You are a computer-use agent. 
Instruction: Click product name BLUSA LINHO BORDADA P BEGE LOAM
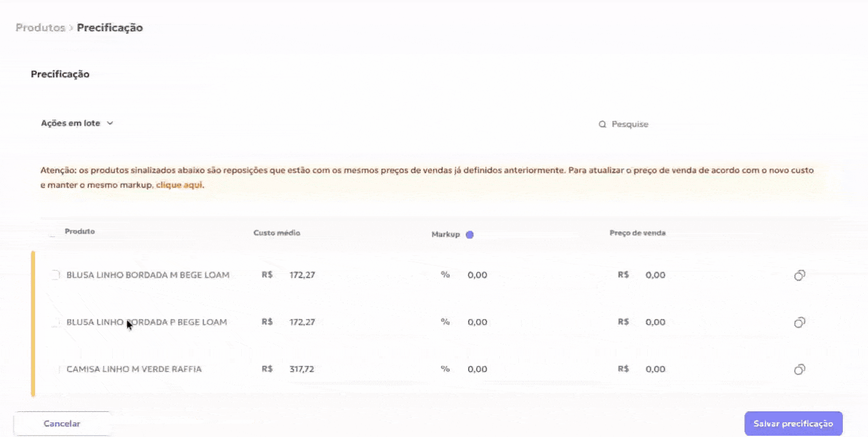(x=147, y=322)
